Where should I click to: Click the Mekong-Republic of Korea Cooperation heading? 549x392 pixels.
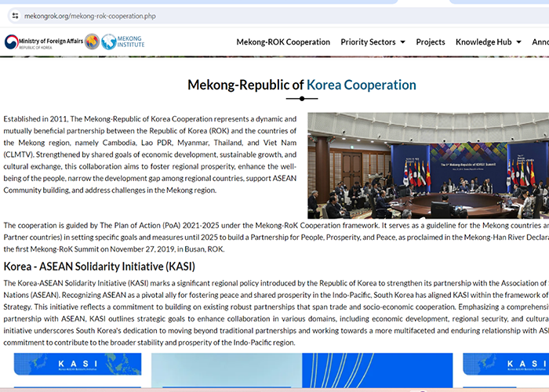pos(301,85)
